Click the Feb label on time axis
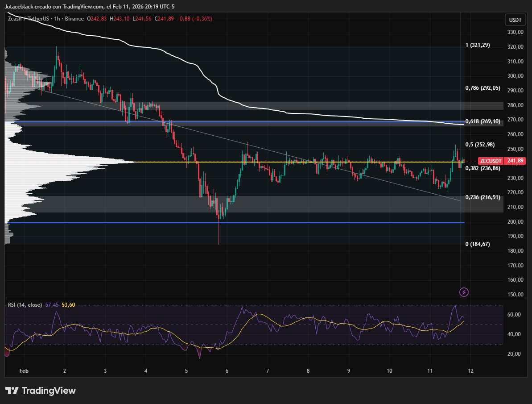Viewport: 532px width, 404px height. pos(24,371)
